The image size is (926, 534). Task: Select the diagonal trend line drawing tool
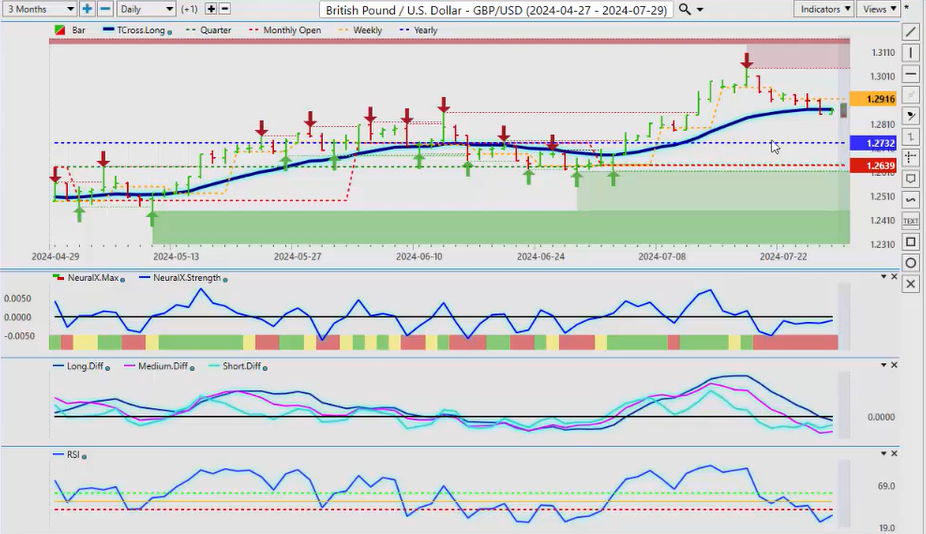point(910,33)
